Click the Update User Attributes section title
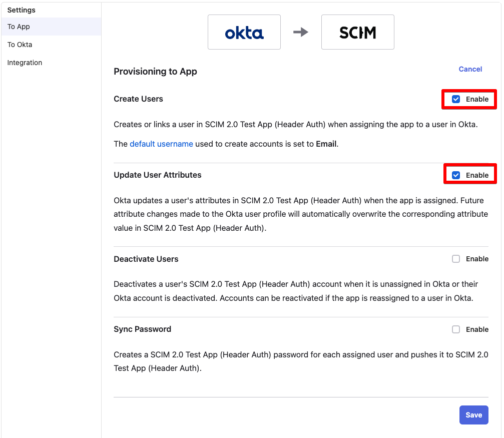Screen dimensions: 504x438 click(158, 175)
